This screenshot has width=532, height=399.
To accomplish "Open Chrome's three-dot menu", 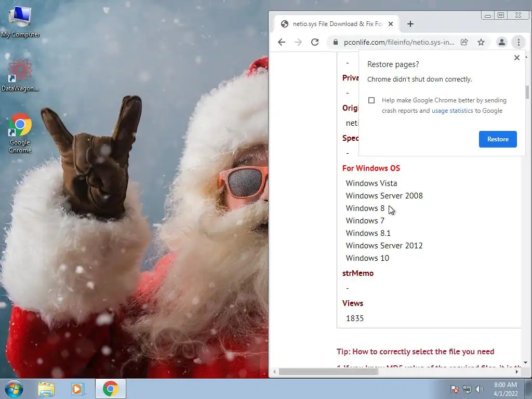I will [518, 42].
